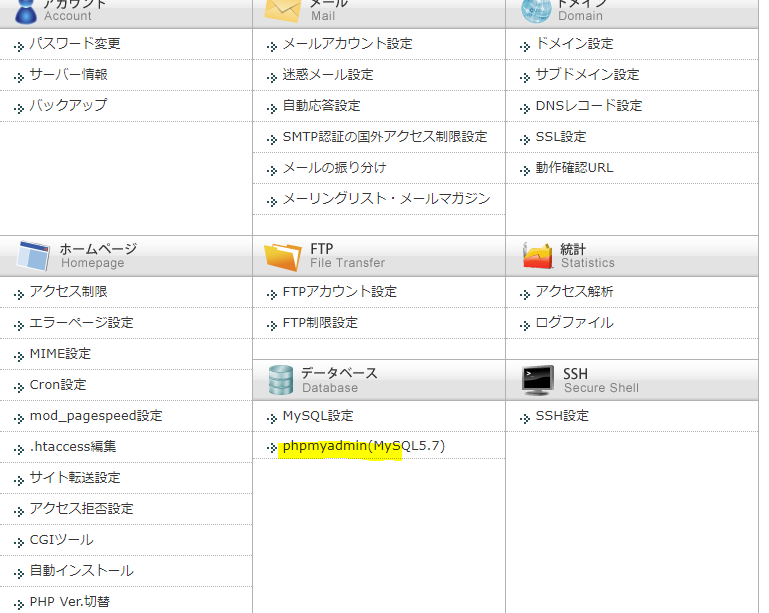Click the Database cylinder icon

[x=281, y=380]
